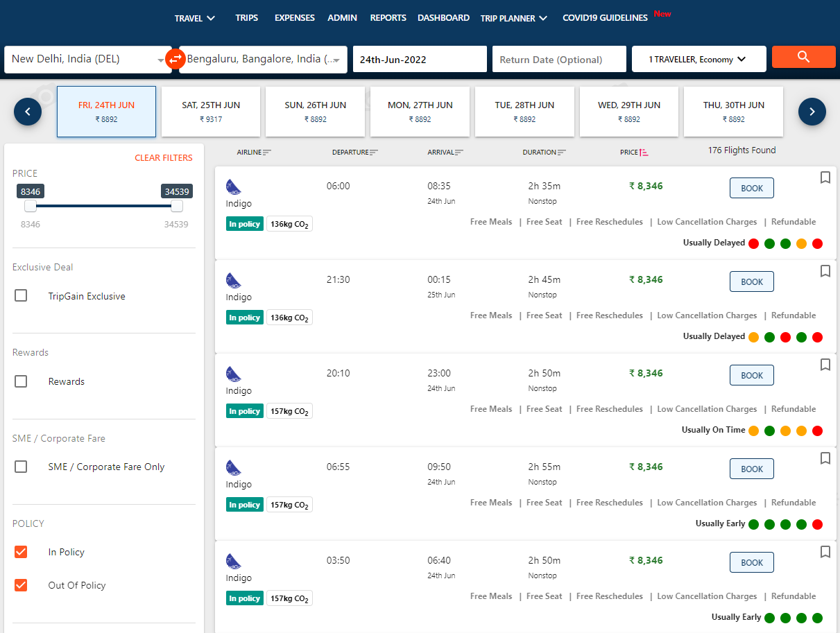840x633 pixels.
Task: Bookmark the 20:10 Indigo flight
Action: coord(825,365)
